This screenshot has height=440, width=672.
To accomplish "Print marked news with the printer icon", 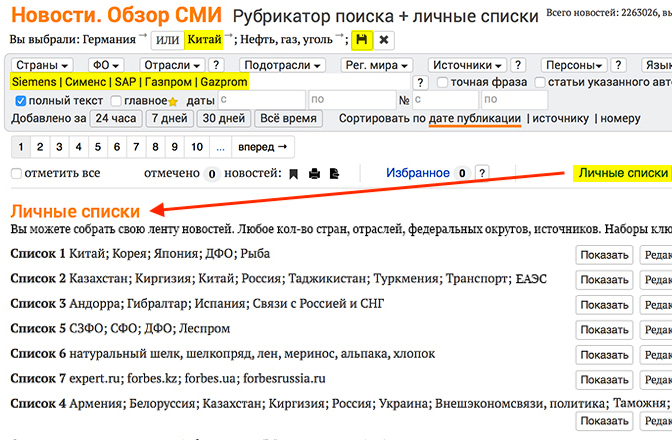I will click(x=315, y=174).
